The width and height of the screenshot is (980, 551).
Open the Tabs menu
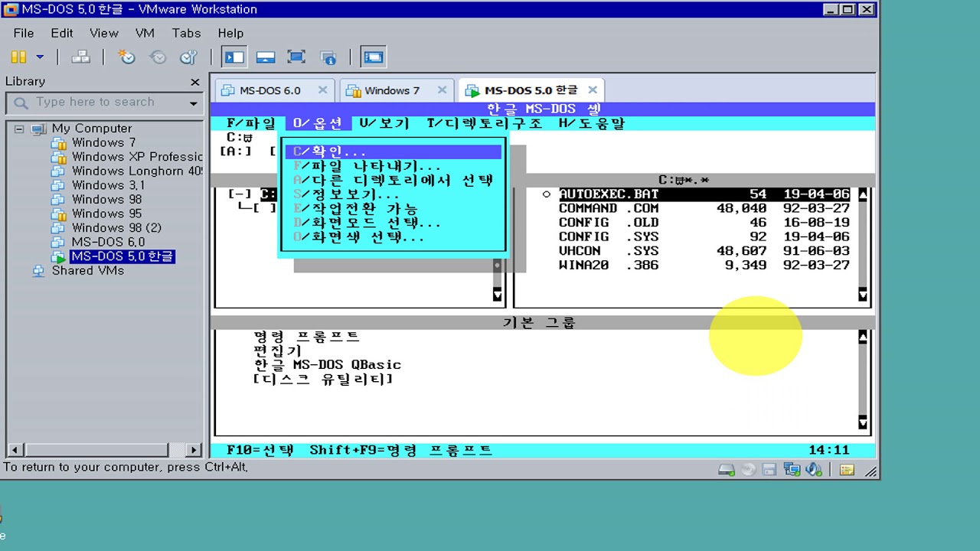point(186,33)
